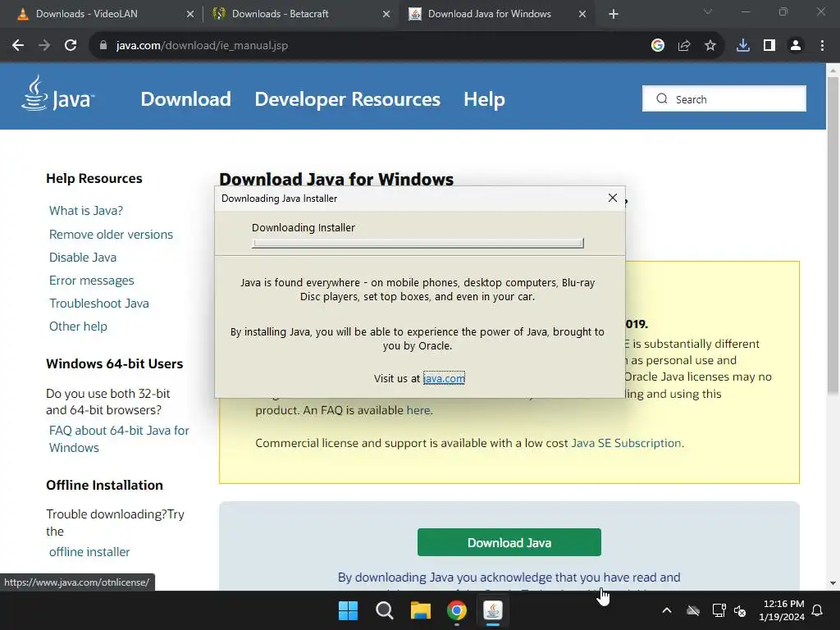Open the Remove older versions link

pyautogui.click(x=111, y=235)
